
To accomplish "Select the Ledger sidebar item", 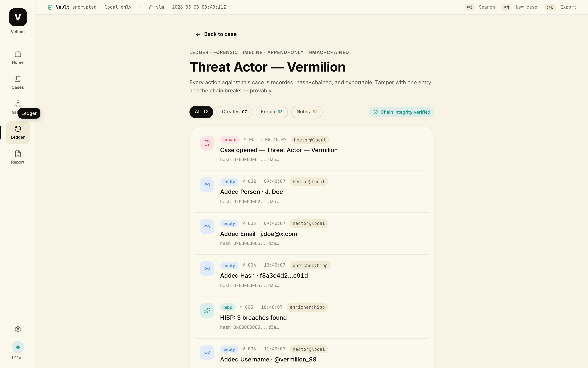I will click(x=18, y=133).
